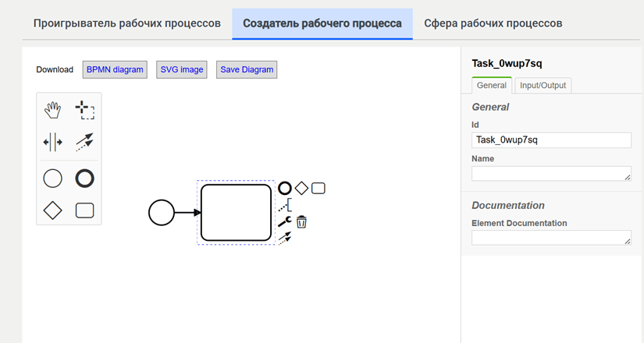
Task: Focus the Id input field
Action: pos(551,140)
